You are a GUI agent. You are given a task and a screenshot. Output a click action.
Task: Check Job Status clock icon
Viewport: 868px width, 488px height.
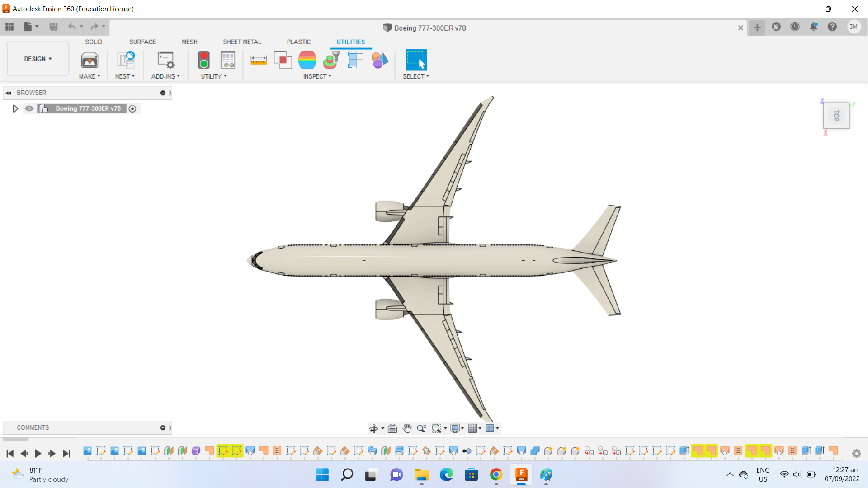coord(795,27)
